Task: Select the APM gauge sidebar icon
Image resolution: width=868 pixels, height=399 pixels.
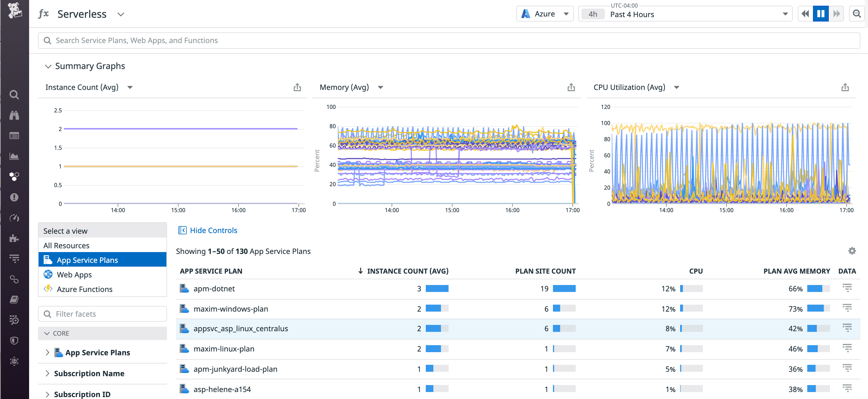Action: 14,218
